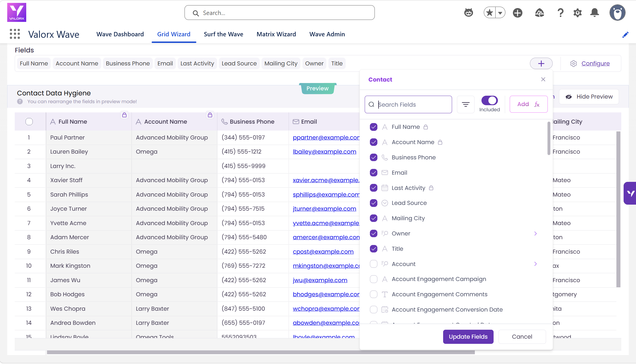
Task: Open the ppartner@example.com email link
Action: pos(326,137)
